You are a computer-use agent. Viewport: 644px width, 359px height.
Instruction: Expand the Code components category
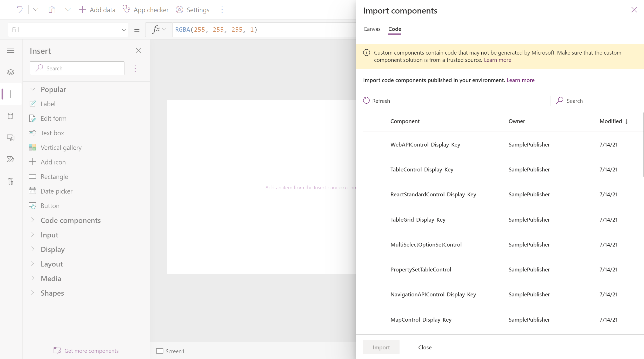(x=70, y=220)
